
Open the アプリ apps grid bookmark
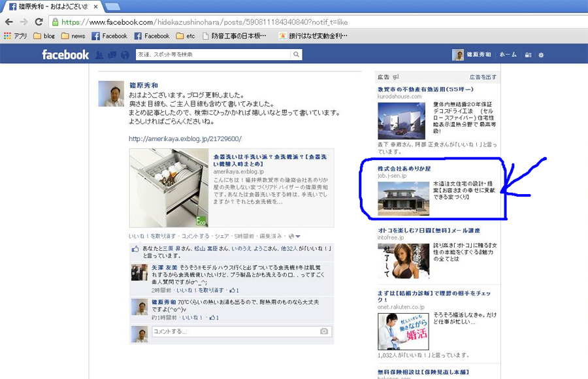click(x=16, y=36)
